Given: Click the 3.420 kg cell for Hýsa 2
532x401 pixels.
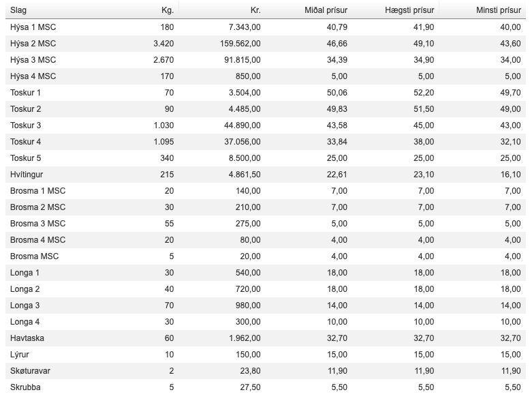Looking at the screenshot, I should (163, 44).
